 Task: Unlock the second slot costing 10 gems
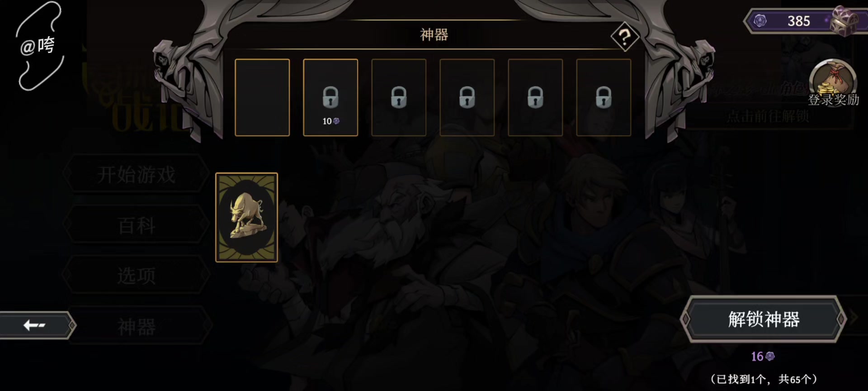pos(330,97)
